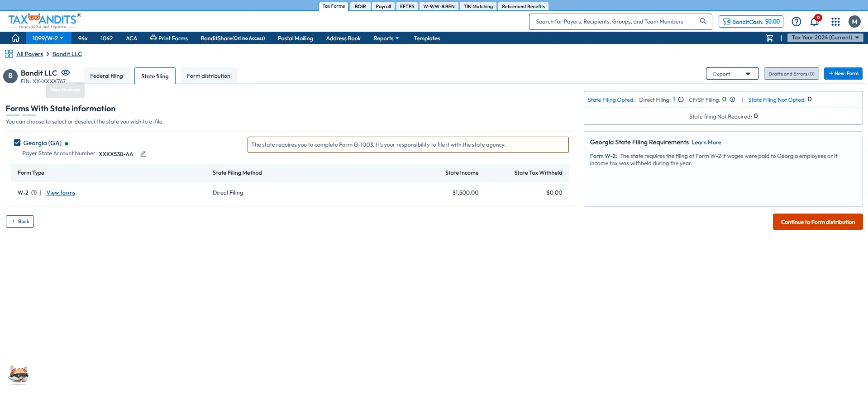Go to All Payers breadcrumb link
868x414 pixels.
click(29, 54)
